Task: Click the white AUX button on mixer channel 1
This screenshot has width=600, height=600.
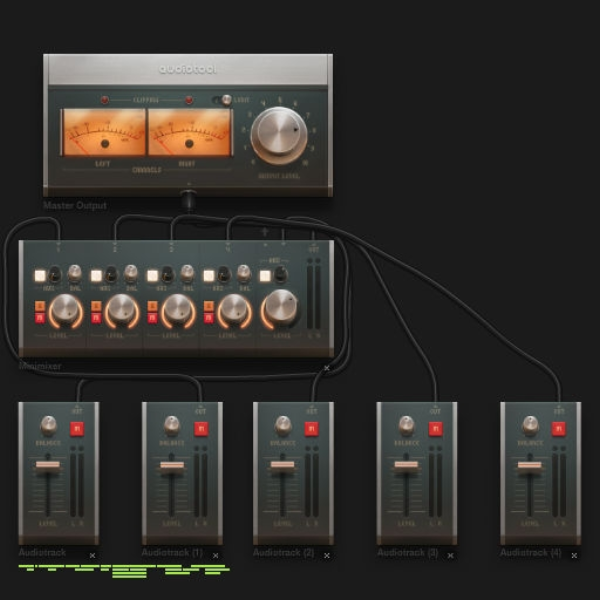Action: click(40, 276)
